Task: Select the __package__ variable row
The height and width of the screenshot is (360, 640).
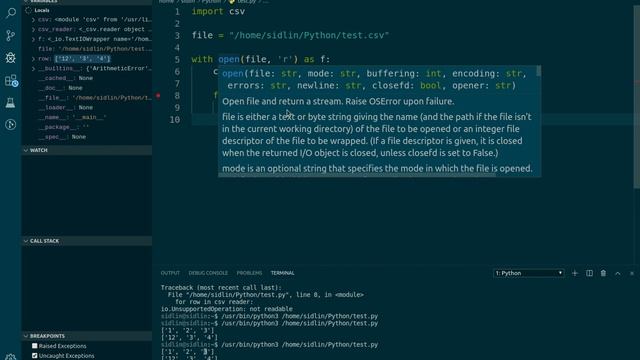Action: coord(87,127)
